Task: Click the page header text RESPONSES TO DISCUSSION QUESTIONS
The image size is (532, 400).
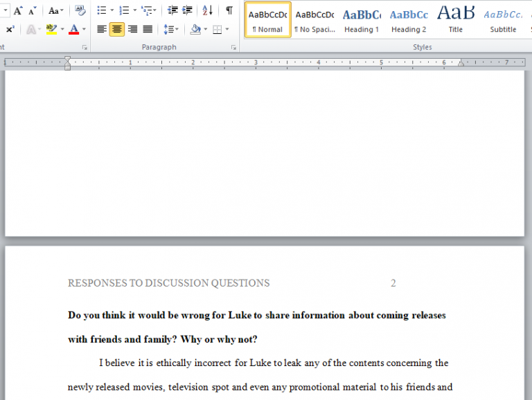Action: 168,283
